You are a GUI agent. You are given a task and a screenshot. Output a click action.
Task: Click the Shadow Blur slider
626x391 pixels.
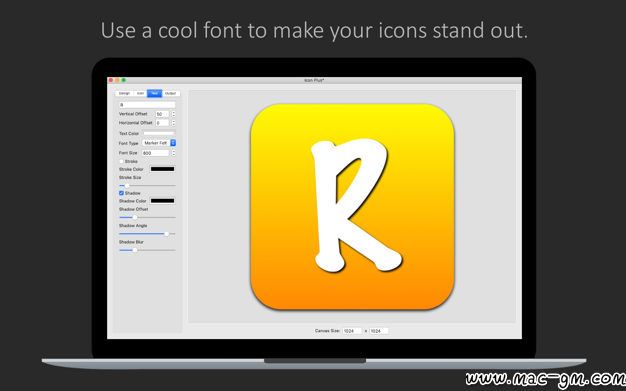pos(147,250)
